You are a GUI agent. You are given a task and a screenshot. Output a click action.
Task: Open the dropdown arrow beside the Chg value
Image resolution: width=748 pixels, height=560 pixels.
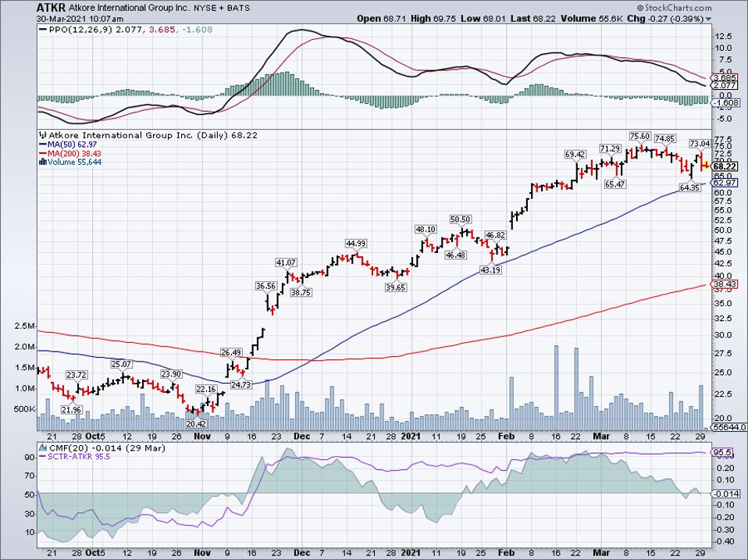pos(708,19)
